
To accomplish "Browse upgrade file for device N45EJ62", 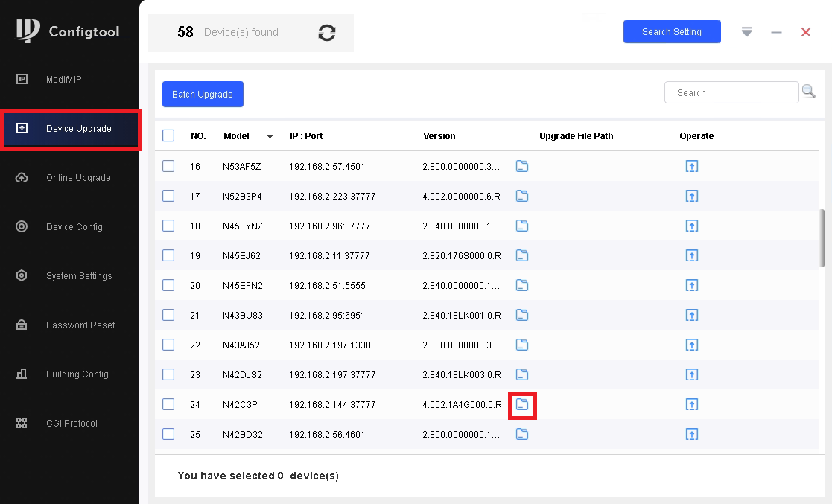I will coord(522,255).
